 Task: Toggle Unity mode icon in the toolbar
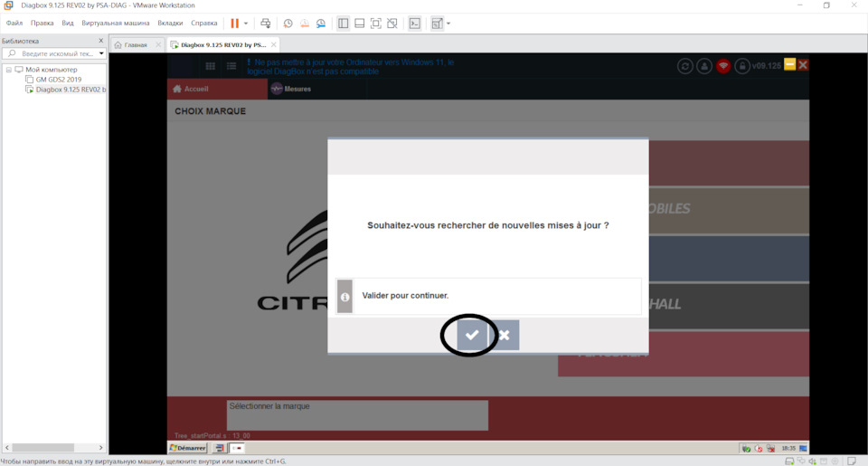click(392, 24)
